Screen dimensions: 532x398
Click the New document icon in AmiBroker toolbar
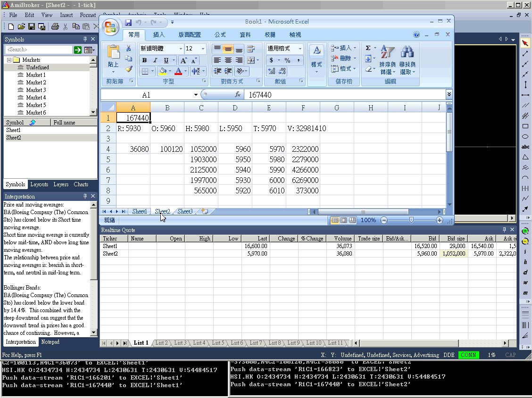click(11, 26)
